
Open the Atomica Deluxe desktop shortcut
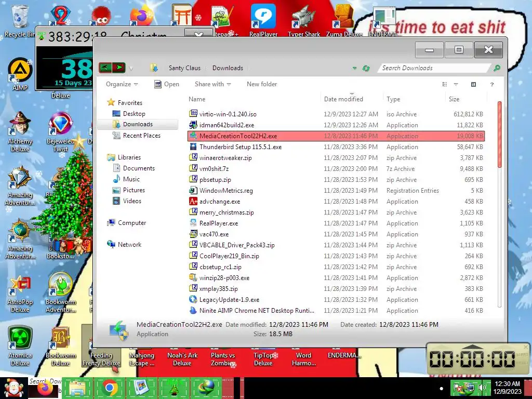20,345
